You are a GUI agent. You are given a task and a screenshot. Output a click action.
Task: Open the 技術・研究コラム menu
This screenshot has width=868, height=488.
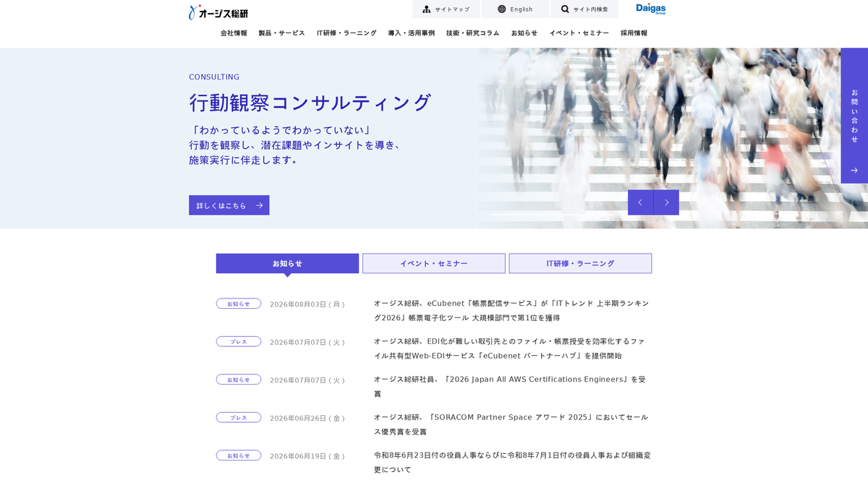tap(473, 33)
